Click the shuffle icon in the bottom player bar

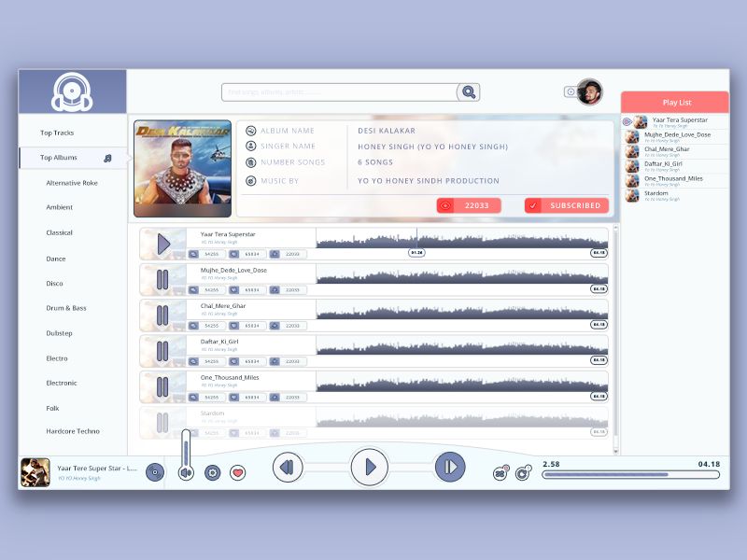click(x=500, y=473)
